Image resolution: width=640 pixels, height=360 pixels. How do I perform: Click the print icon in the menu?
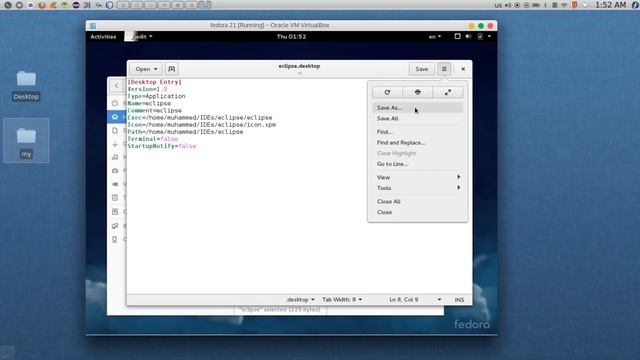(x=418, y=92)
